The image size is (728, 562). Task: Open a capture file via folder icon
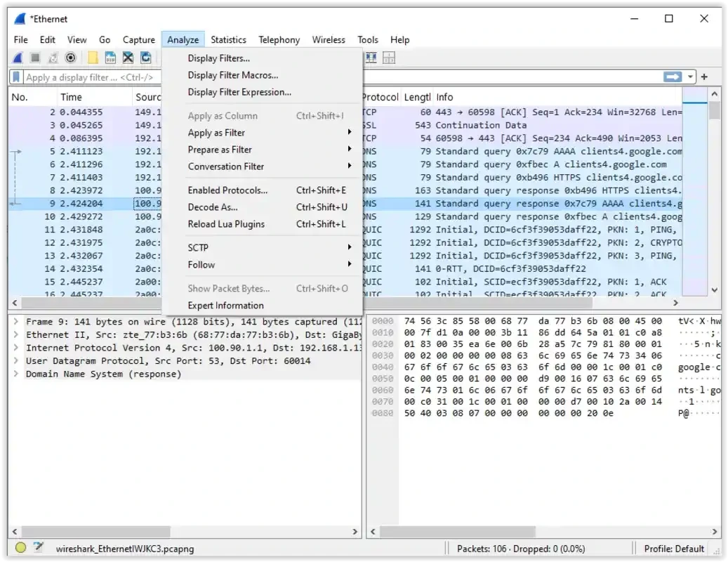tap(93, 58)
